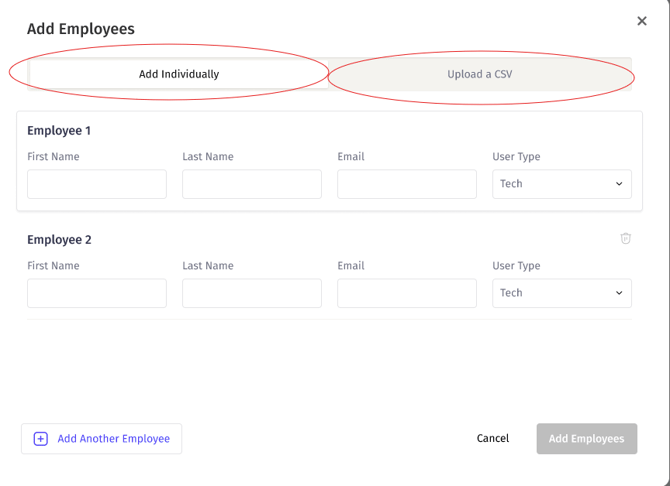Open Employee 1 User Type dropdown
The width and height of the screenshot is (670, 486).
(561, 184)
